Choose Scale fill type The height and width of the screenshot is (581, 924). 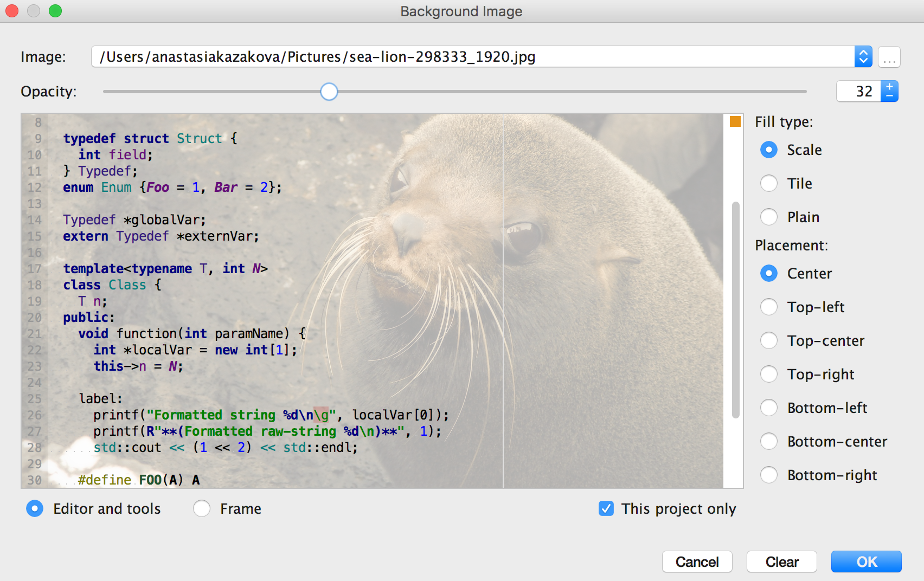[x=769, y=150]
